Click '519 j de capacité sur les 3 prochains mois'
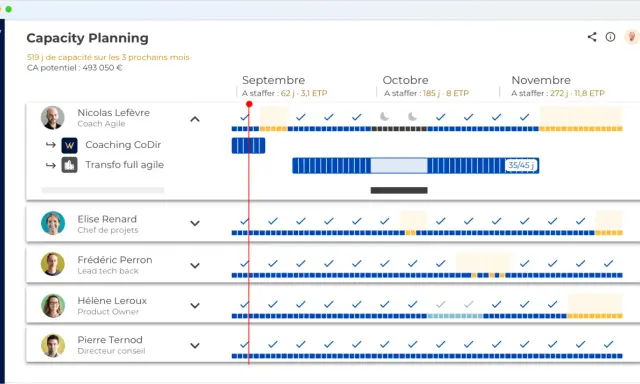 point(108,57)
